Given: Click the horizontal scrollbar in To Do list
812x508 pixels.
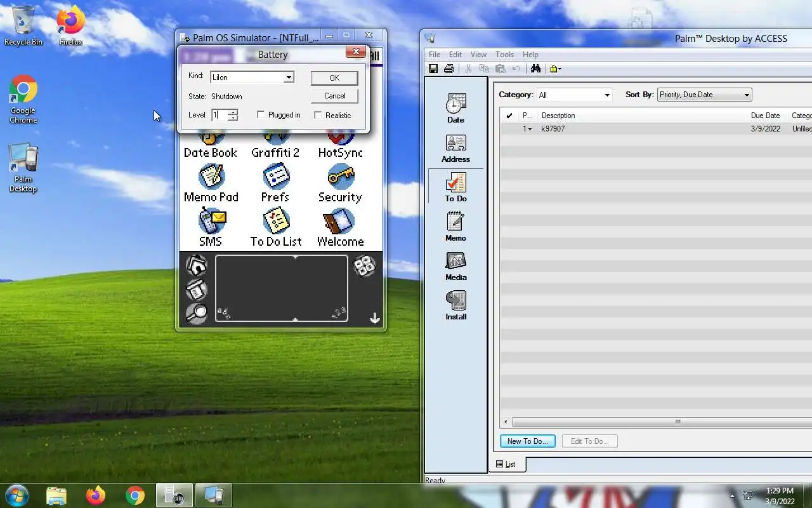Looking at the screenshot, I should point(677,422).
